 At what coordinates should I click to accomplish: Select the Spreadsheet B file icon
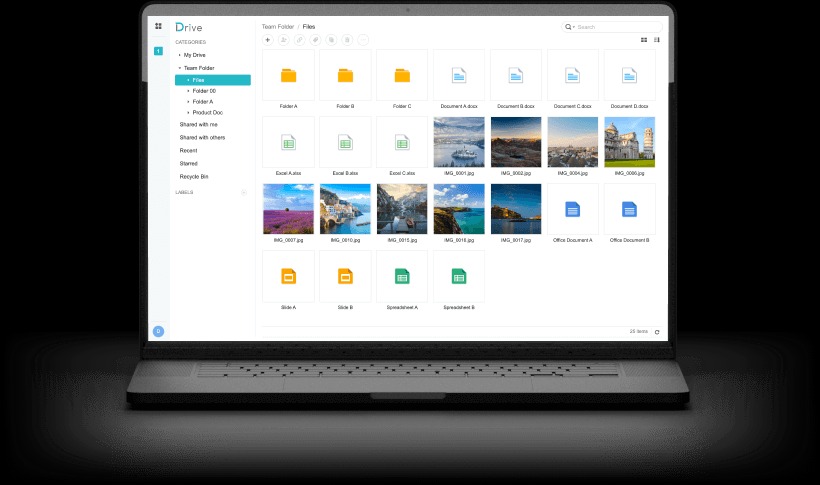click(459, 276)
